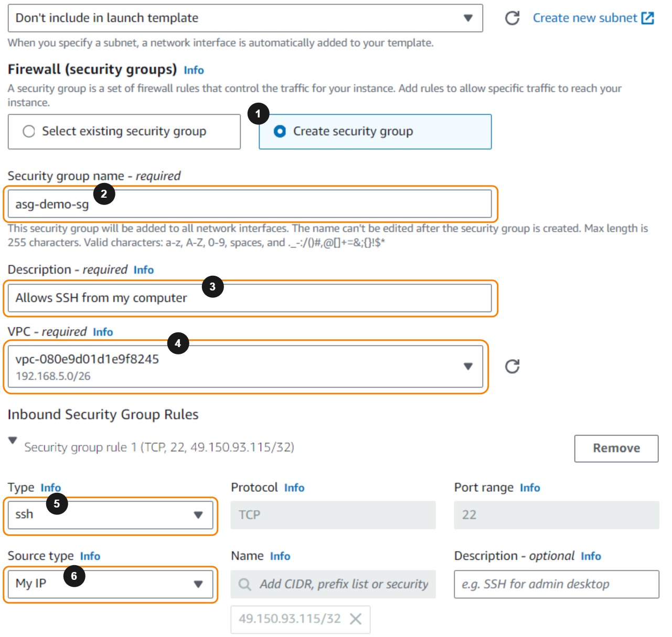
Task: Remove security group rule 1
Action: pos(616,448)
